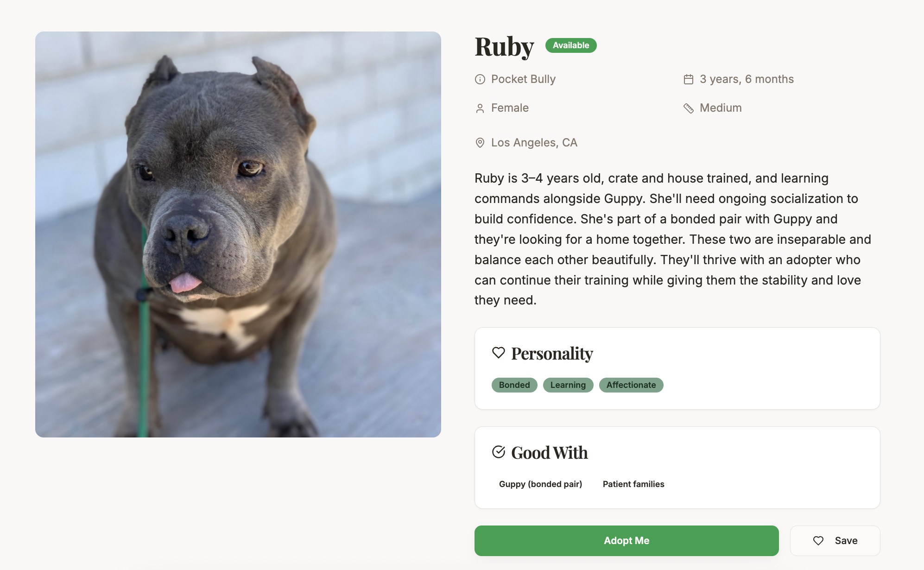This screenshot has height=570, width=924.
Task: Open Ruby's dog photo
Action: tap(238, 234)
